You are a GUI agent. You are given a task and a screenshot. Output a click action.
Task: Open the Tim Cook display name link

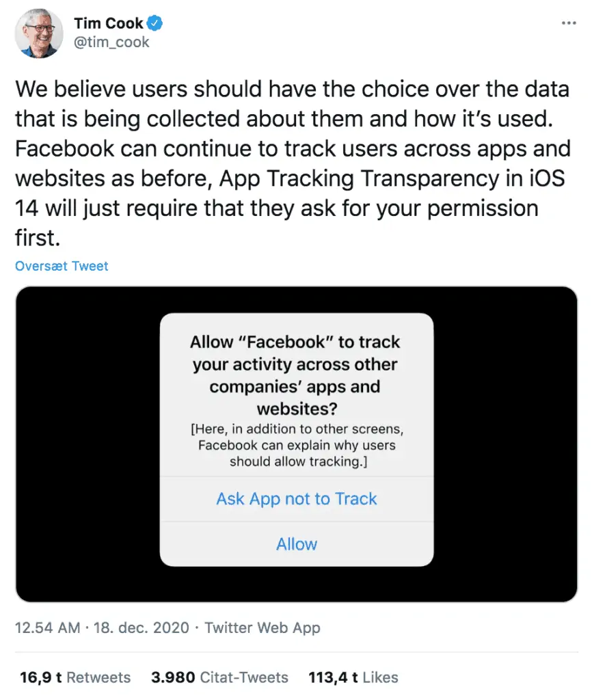[109, 24]
